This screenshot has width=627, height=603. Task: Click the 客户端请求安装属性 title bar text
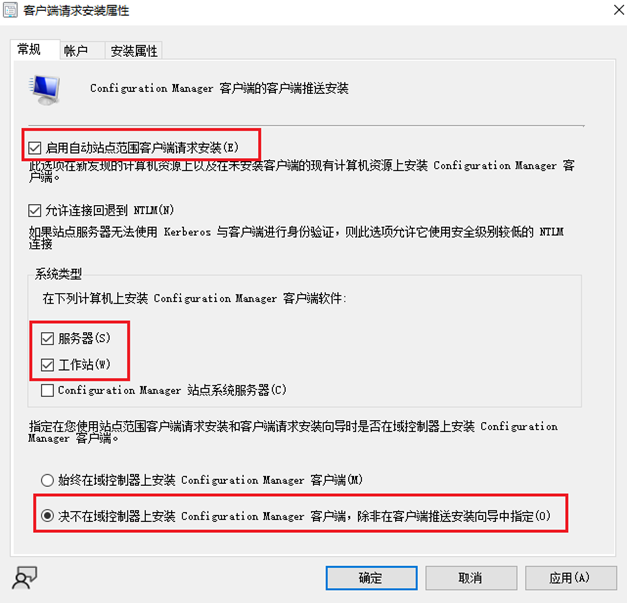[76, 10]
